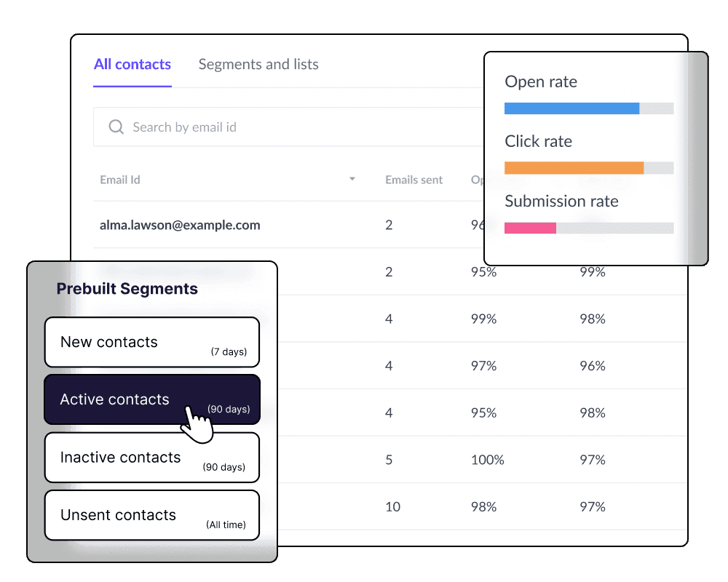Sort by the Emails sent column header
The width and height of the screenshot is (728, 582).
point(414,180)
